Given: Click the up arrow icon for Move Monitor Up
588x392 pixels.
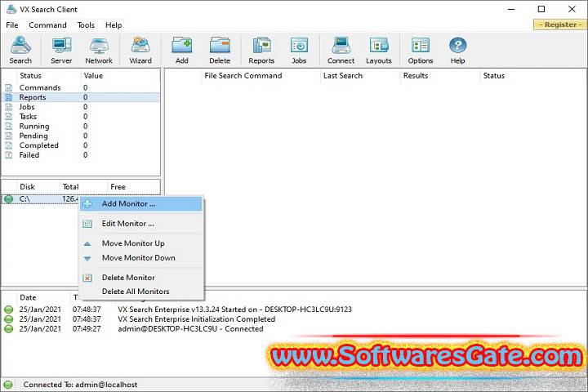Looking at the screenshot, I should point(87,243).
